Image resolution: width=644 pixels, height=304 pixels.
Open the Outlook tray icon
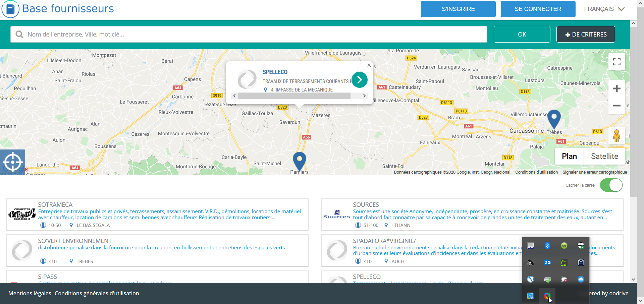click(x=547, y=262)
